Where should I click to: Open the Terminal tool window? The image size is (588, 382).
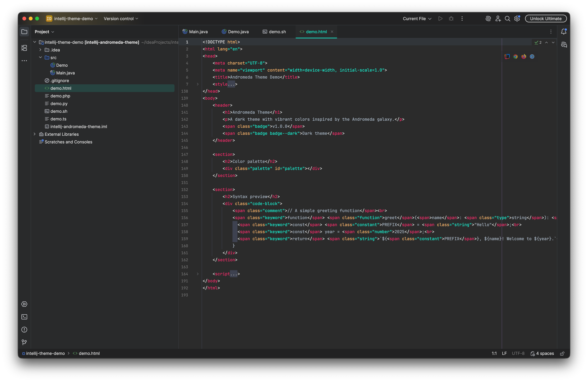coord(24,317)
